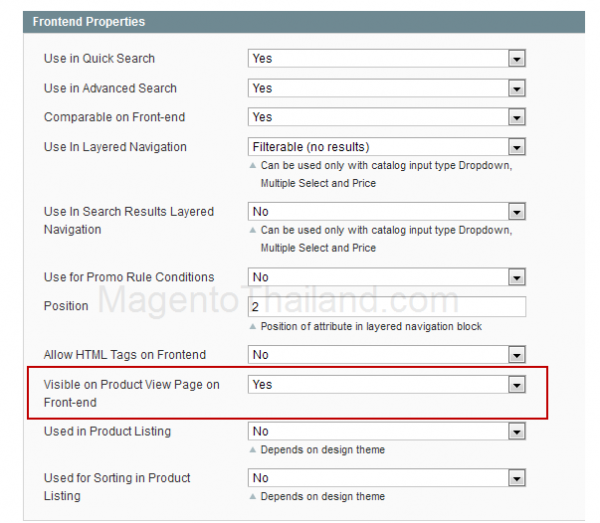
Task: Open Visible on Product View Page dropdown
Action: pyautogui.click(x=386, y=384)
